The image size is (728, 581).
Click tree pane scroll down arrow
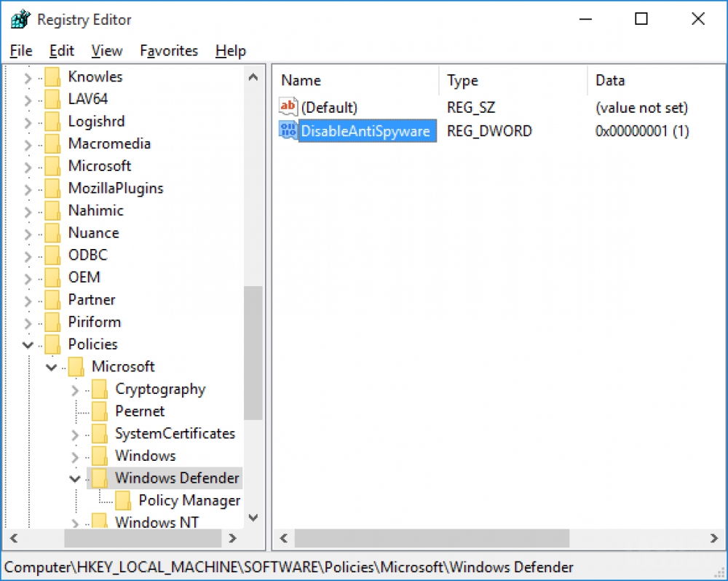253,518
